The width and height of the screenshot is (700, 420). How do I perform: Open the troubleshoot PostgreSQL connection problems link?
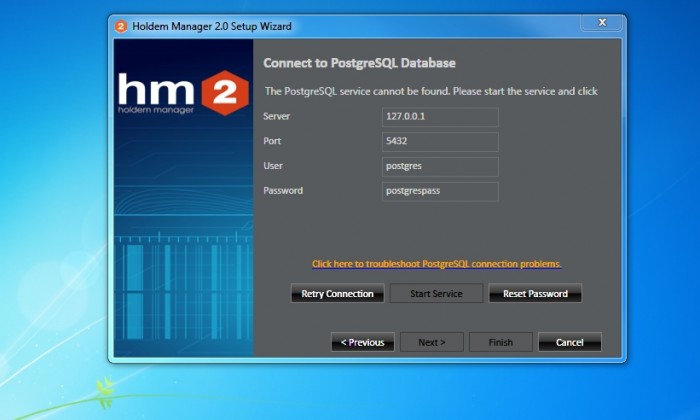click(437, 264)
